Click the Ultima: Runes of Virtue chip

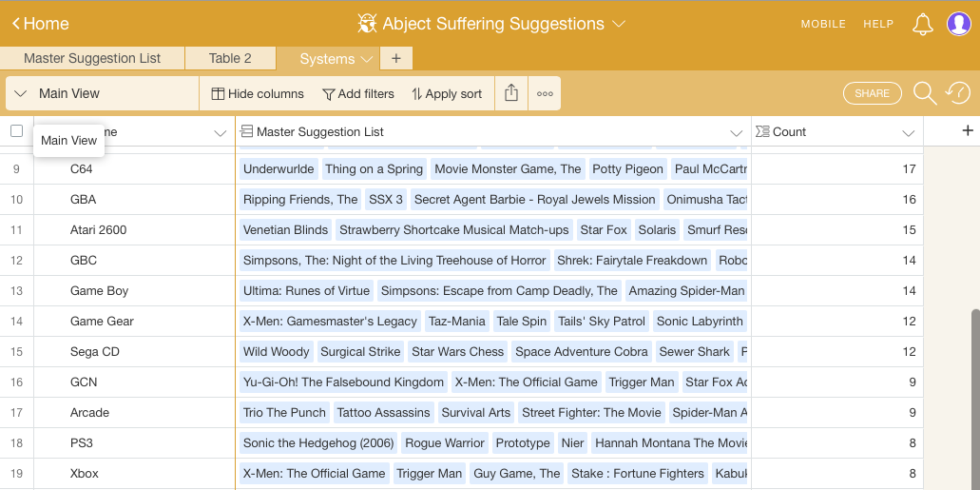pos(306,291)
